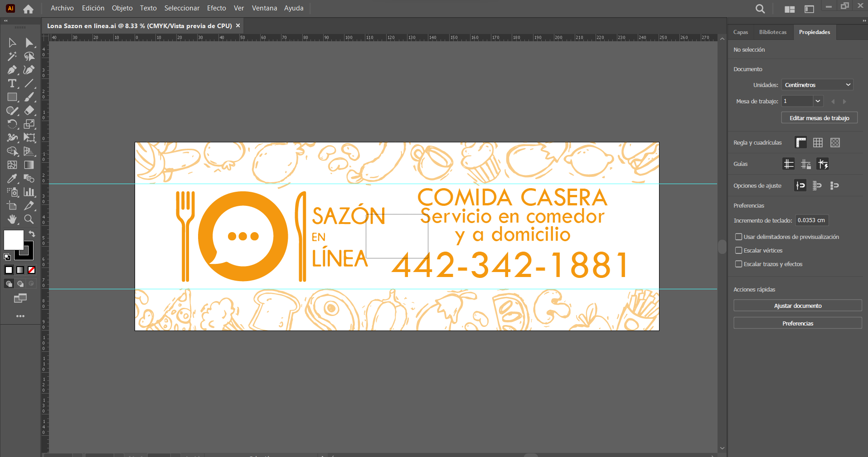Select the Hand tool
Viewport: 868px width, 457px height.
12,219
